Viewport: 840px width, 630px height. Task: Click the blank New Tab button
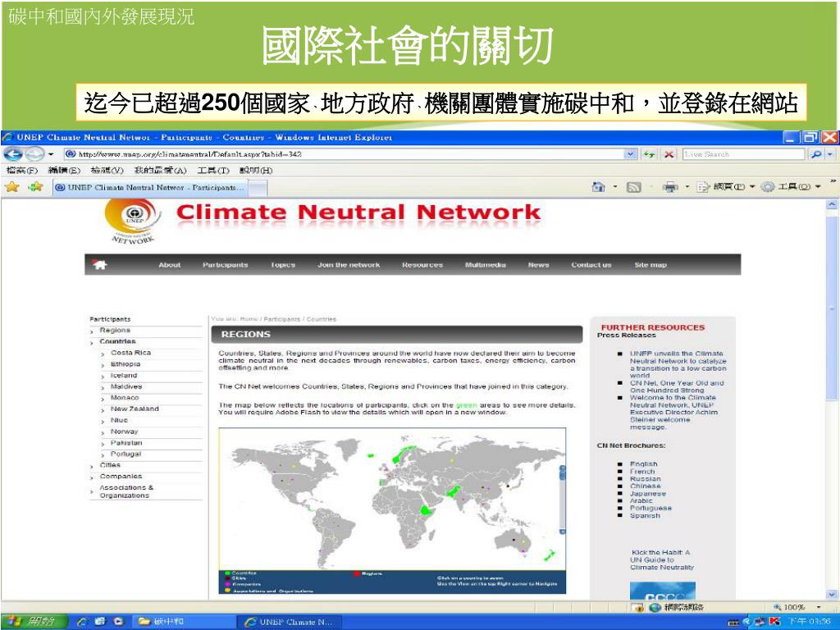coord(258,188)
